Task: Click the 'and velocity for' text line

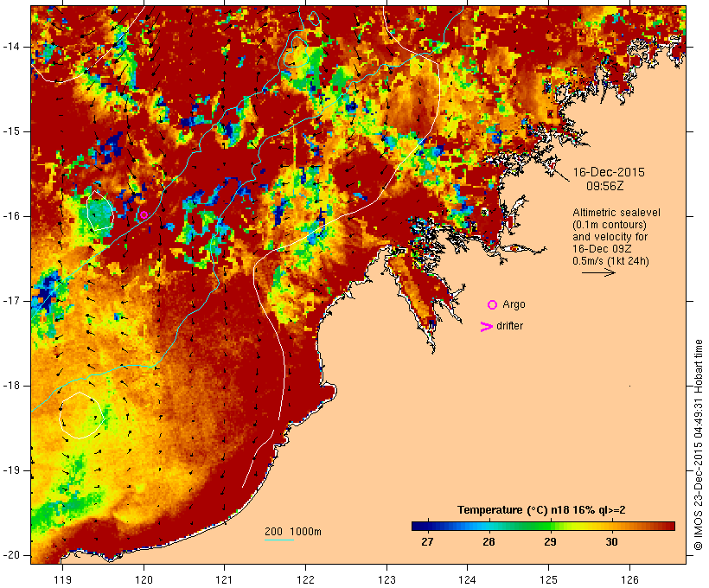Action: [x=610, y=237]
